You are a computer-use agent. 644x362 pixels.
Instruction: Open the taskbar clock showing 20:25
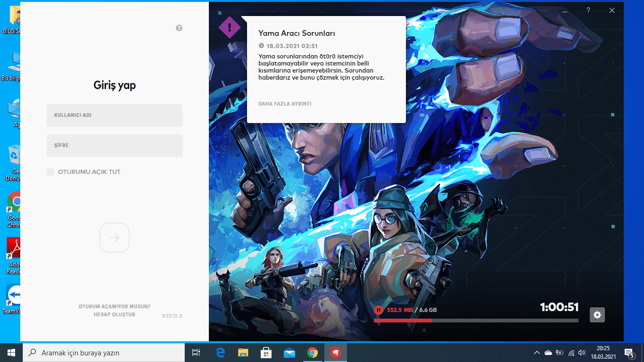tap(603, 353)
